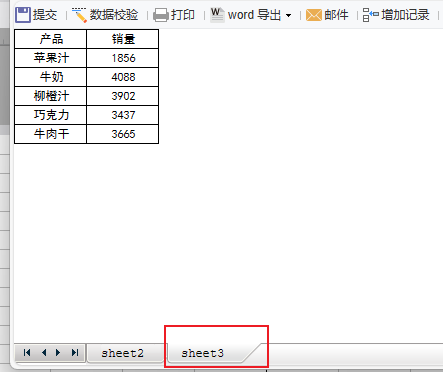
Task: Select the 3437 sales cell
Action: 123,115
